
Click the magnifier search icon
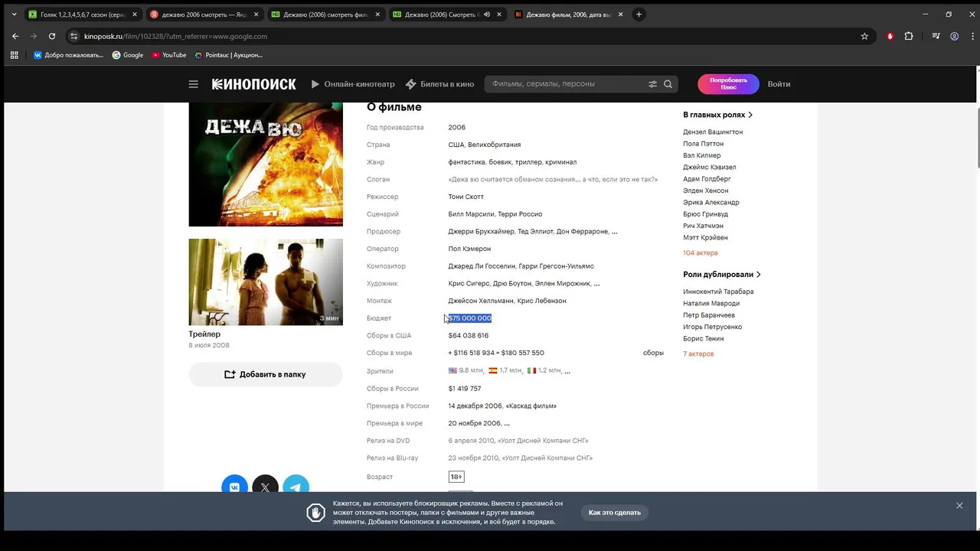tap(668, 84)
